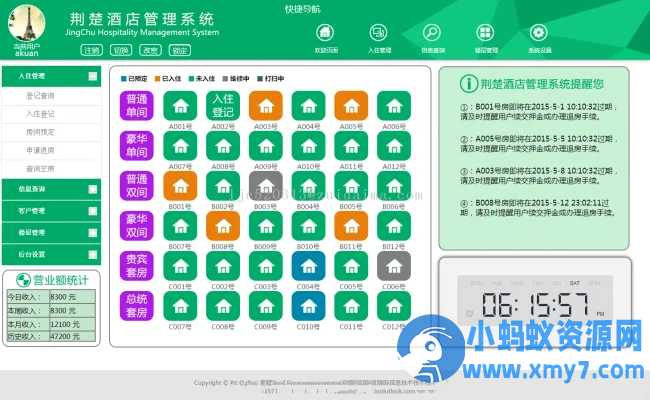Select occupied room A005
The image size is (650, 400).
pyautogui.click(x=351, y=106)
